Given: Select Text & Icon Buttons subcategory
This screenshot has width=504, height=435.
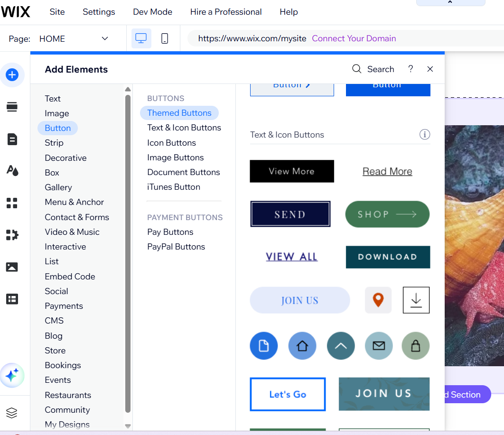Looking at the screenshot, I should (x=184, y=128).
